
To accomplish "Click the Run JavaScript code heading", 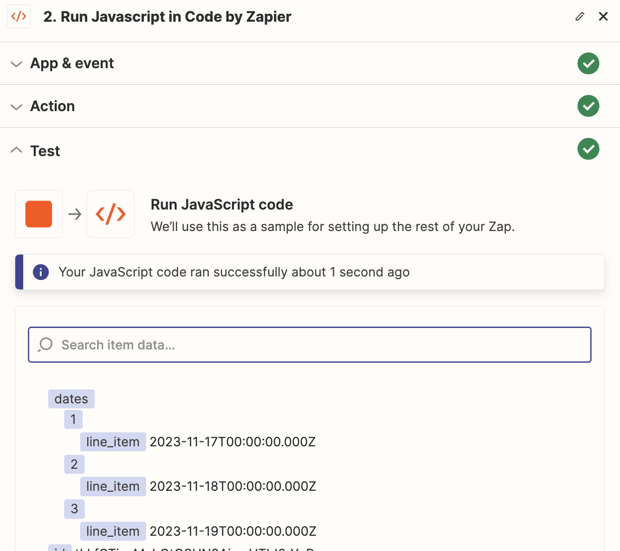I will (222, 204).
